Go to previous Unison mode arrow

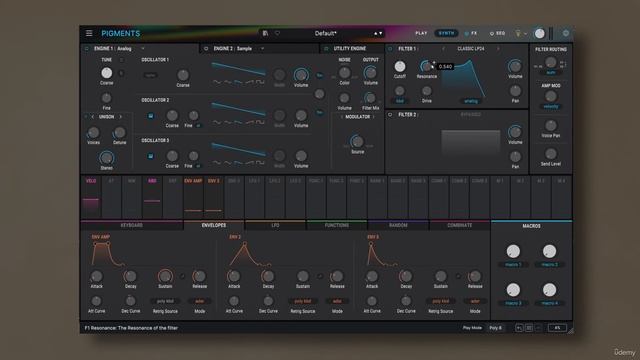(x=93, y=117)
